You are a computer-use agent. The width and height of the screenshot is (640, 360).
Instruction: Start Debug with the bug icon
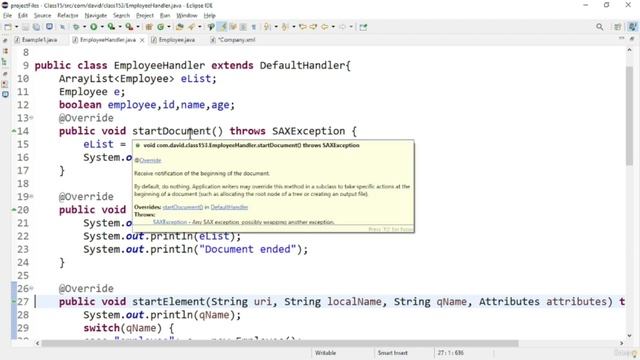click(76, 27)
